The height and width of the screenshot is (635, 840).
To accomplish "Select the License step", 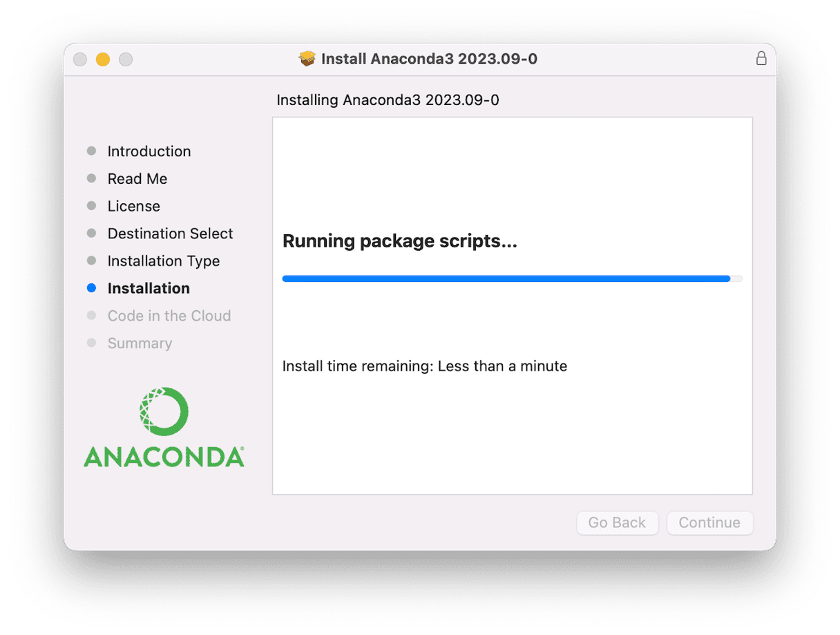I will click(133, 207).
